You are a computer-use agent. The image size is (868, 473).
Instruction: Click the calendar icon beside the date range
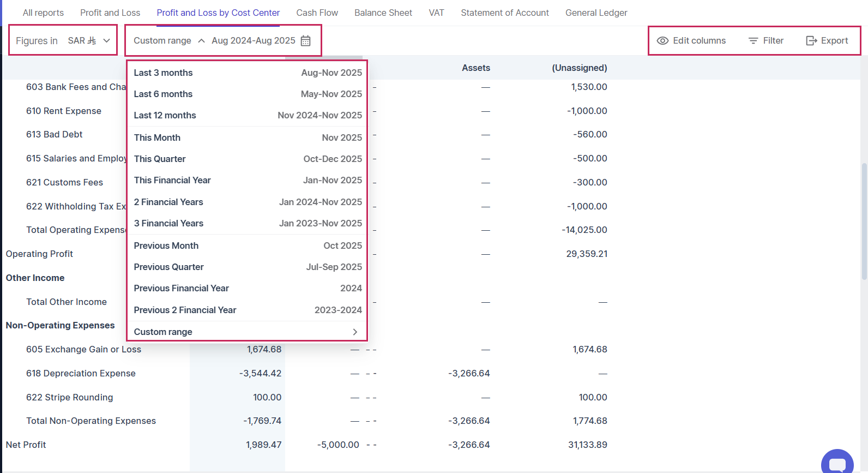[x=306, y=41]
